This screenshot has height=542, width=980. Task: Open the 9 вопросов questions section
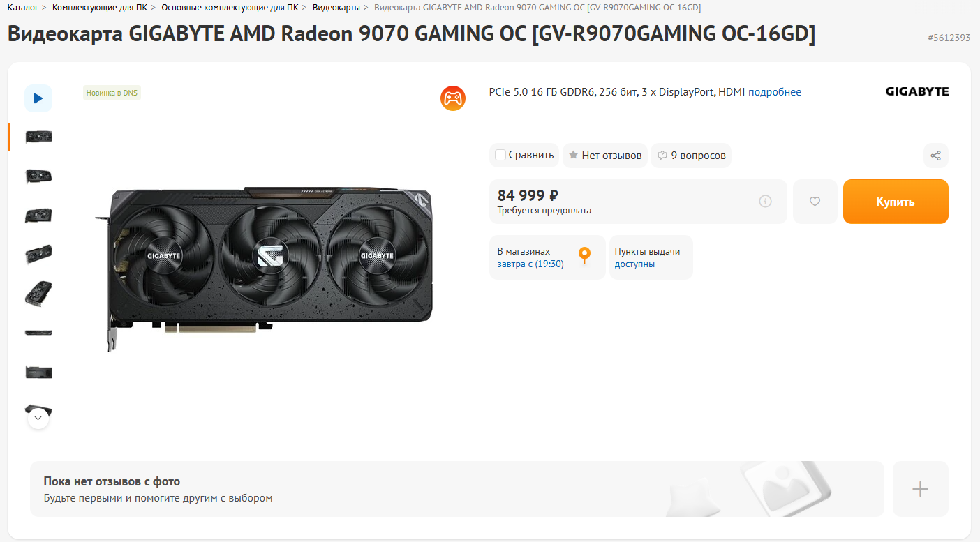click(x=691, y=156)
